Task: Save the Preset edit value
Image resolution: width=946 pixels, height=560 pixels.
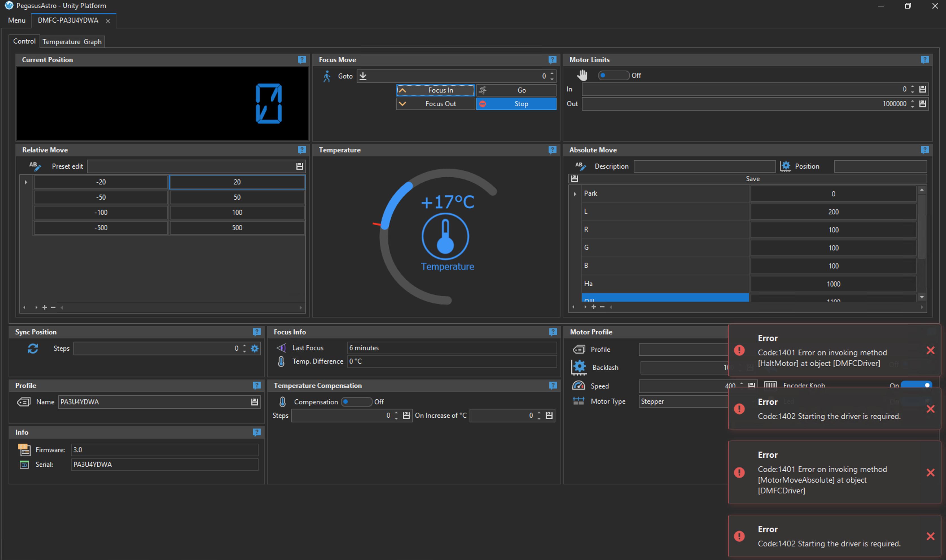Action: [299, 166]
